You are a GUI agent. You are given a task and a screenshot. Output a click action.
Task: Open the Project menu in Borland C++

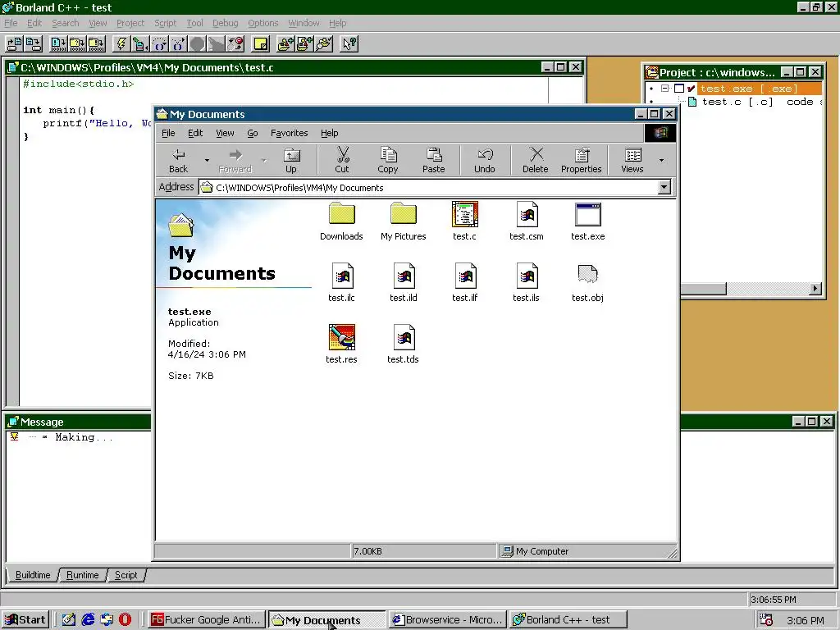click(x=130, y=23)
